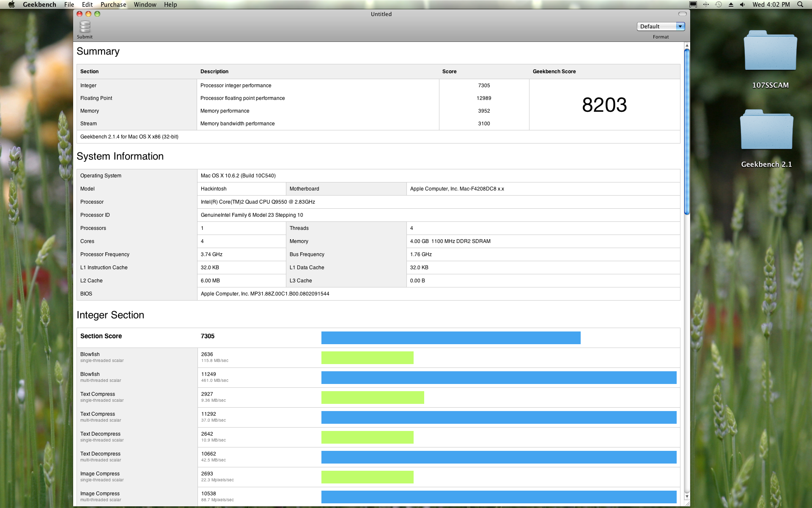Open the File menu
The image size is (812, 508).
click(69, 4)
